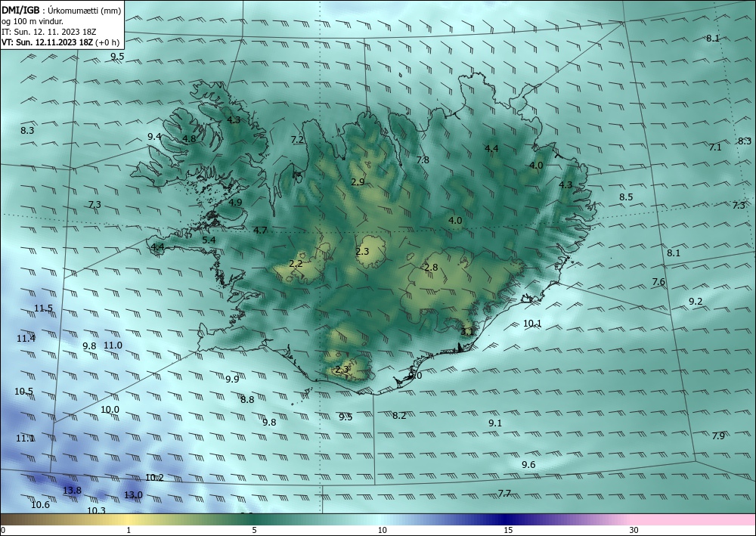Click the '(+0 h)' forecast offset text
This screenshot has width=756, height=536.
107,42
